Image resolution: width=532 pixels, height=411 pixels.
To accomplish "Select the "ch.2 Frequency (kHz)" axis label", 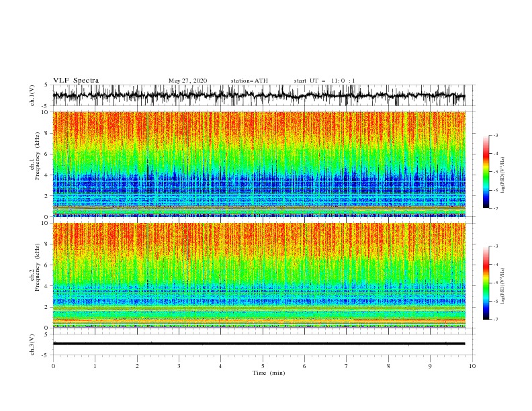I will coord(35,267).
